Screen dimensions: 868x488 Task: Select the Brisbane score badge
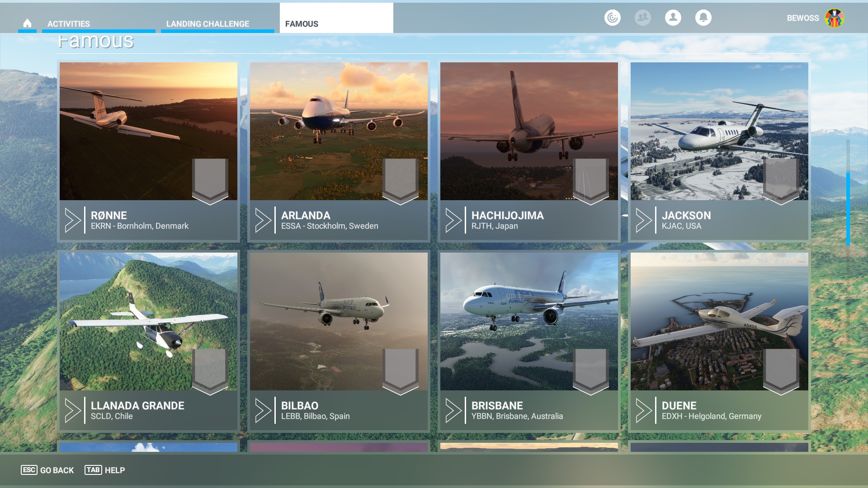[591, 371]
